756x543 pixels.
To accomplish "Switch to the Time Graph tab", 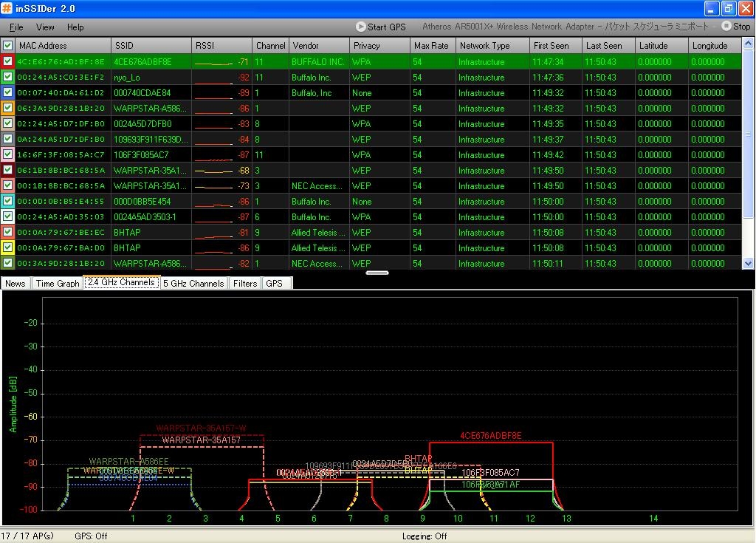I will coord(58,284).
